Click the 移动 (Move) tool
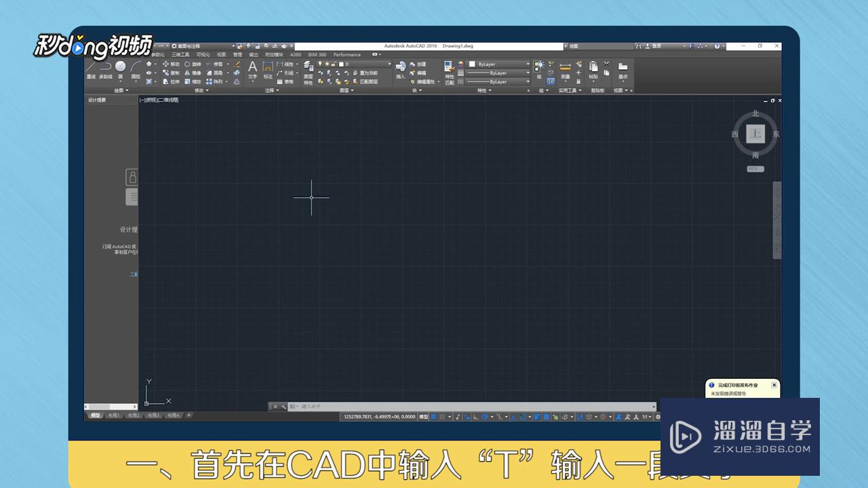Image resolution: width=868 pixels, height=488 pixels. (171, 64)
